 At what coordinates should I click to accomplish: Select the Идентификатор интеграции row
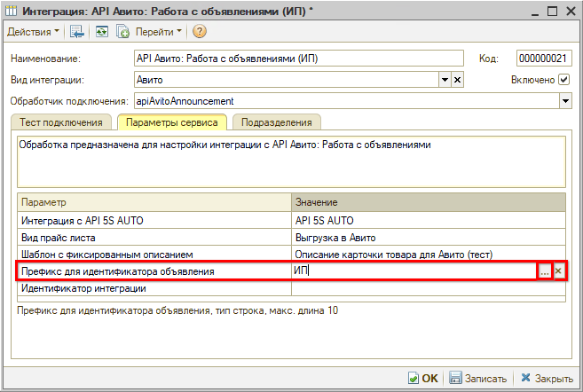154,288
